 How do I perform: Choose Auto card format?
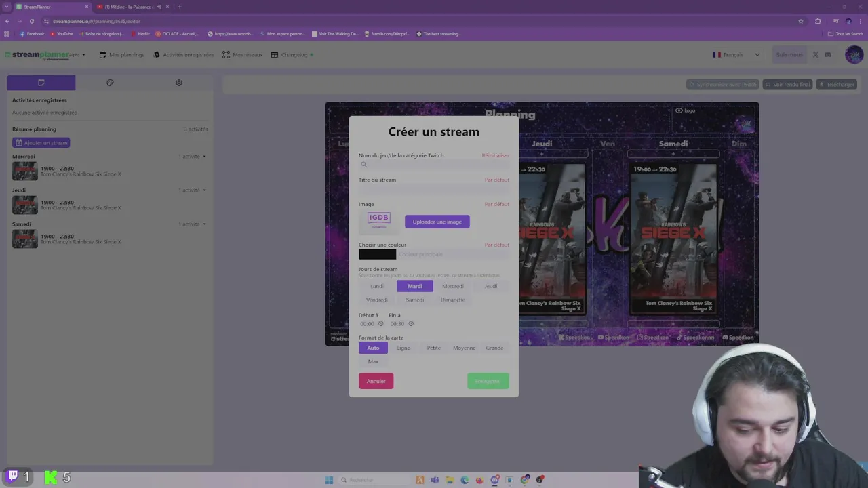click(x=373, y=348)
